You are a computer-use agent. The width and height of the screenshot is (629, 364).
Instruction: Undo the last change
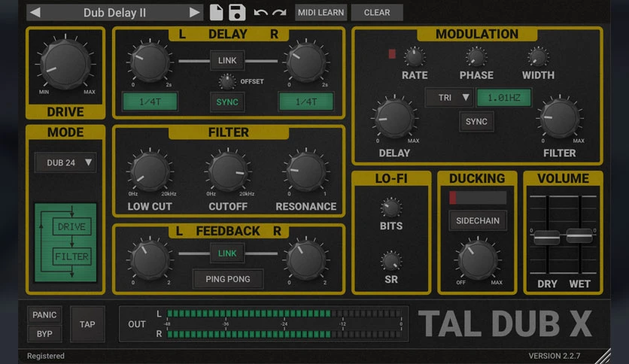tap(261, 13)
